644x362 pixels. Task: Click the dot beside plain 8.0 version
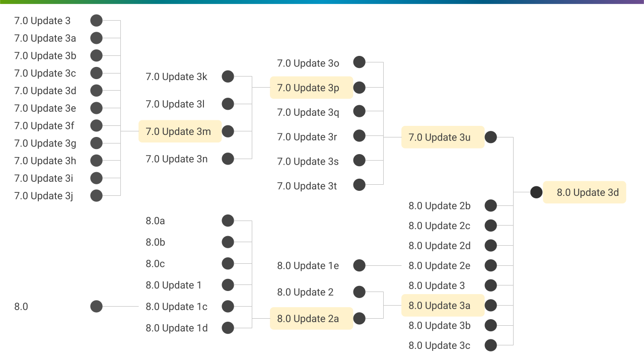coord(96,306)
